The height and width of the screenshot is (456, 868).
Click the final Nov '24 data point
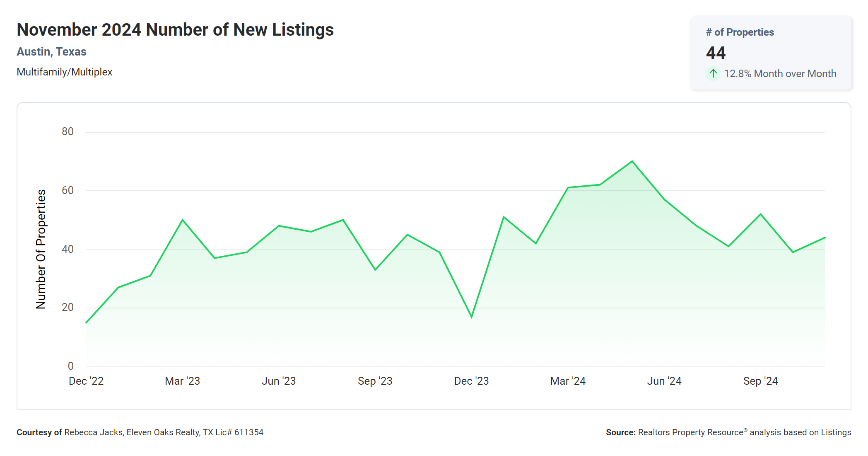click(825, 238)
